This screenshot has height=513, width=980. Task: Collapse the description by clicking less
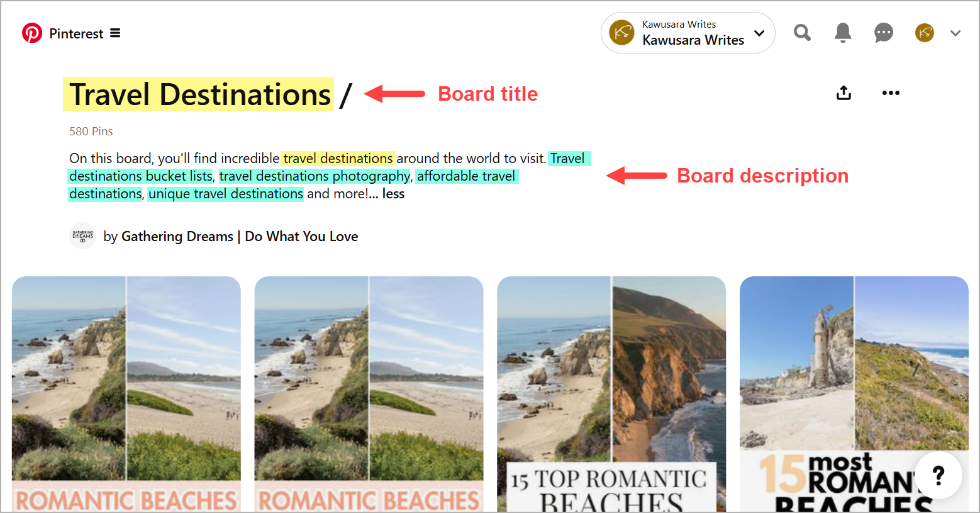coord(393,194)
